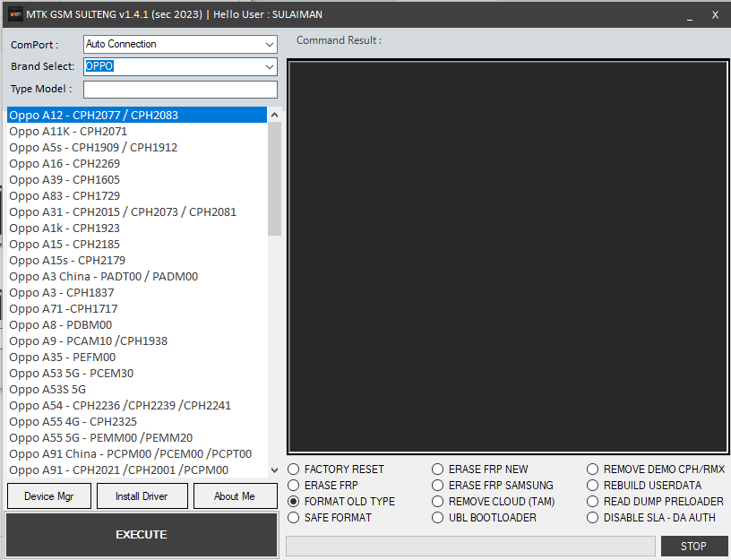Click inside the Type Model field
Image resolution: width=731 pixels, height=560 pixels.
(179, 89)
